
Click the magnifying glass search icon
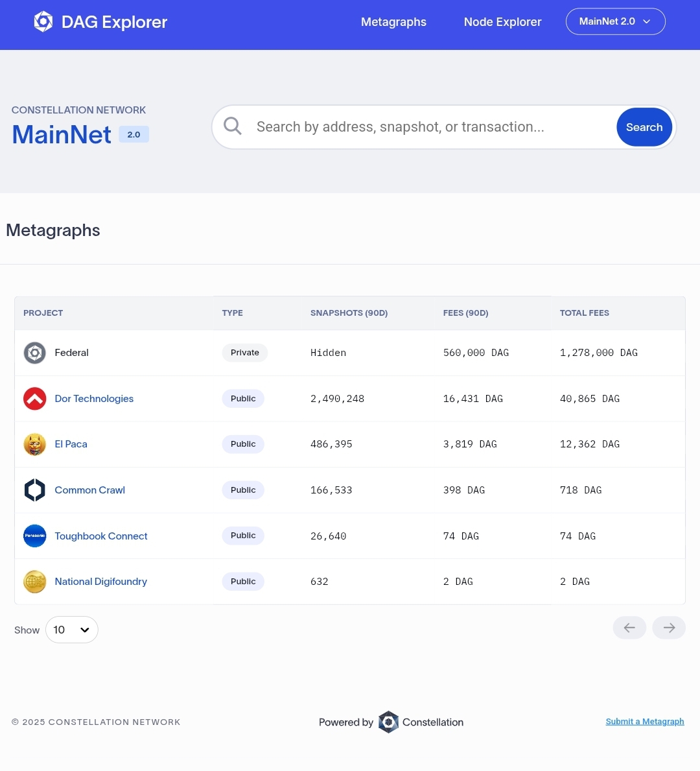tap(233, 126)
